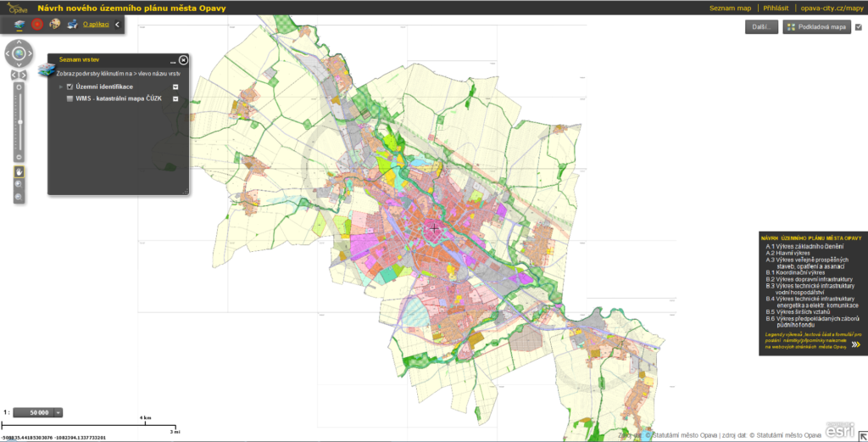868x442 pixels.
Task: Click the minus at bottom of zoom slider
Action: [19, 157]
